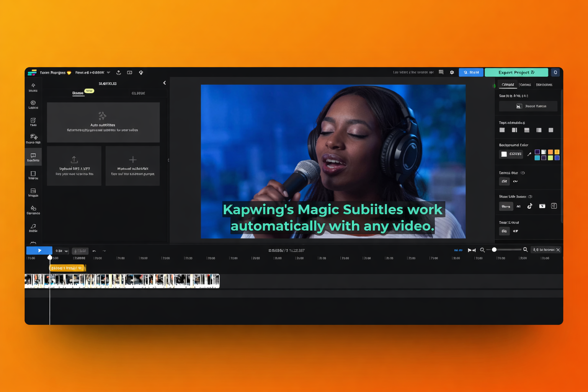Click the Auto subtitles card

click(103, 122)
